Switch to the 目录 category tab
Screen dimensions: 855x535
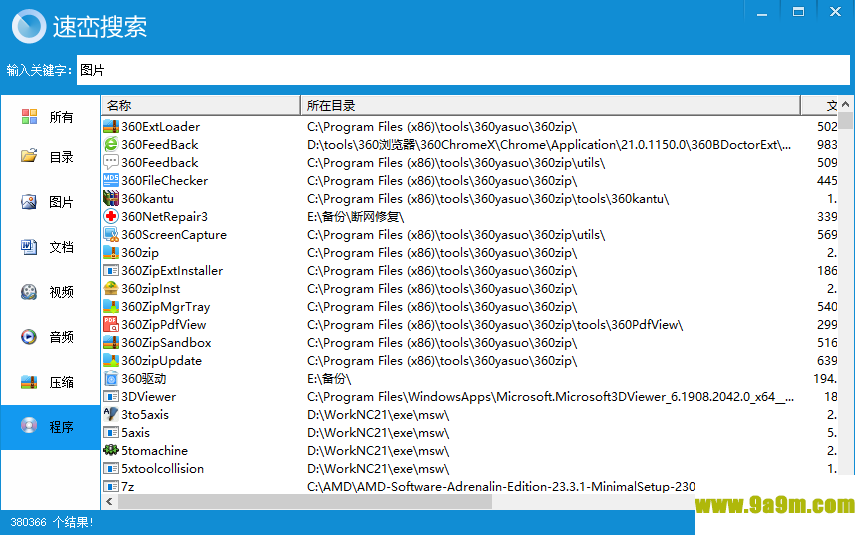click(x=50, y=157)
